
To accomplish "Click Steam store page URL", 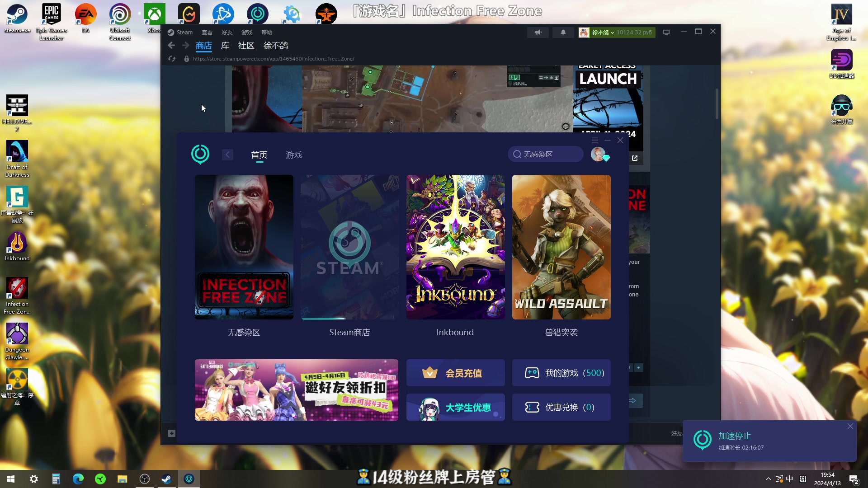I will (x=274, y=59).
